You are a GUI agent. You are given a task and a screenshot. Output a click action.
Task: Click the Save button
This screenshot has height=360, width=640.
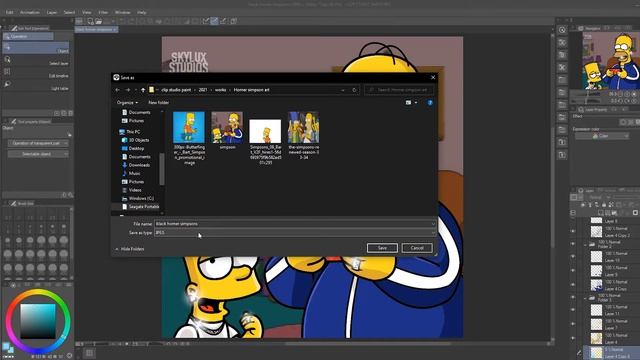tap(382, 248)
